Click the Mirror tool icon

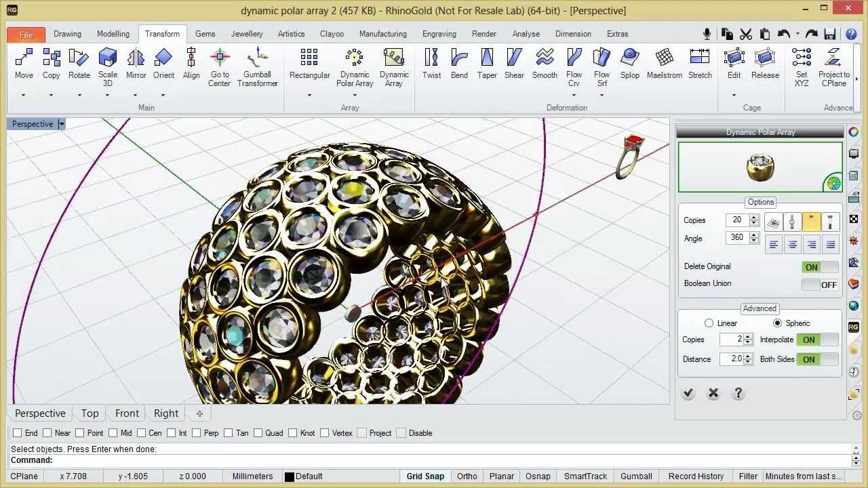[136, 58]
